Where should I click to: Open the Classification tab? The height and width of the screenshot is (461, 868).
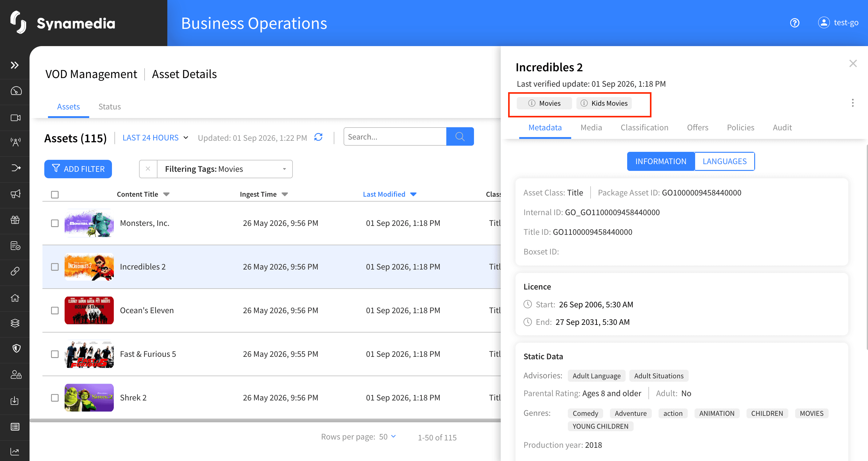pyautogui.click(x=644, y=128)
